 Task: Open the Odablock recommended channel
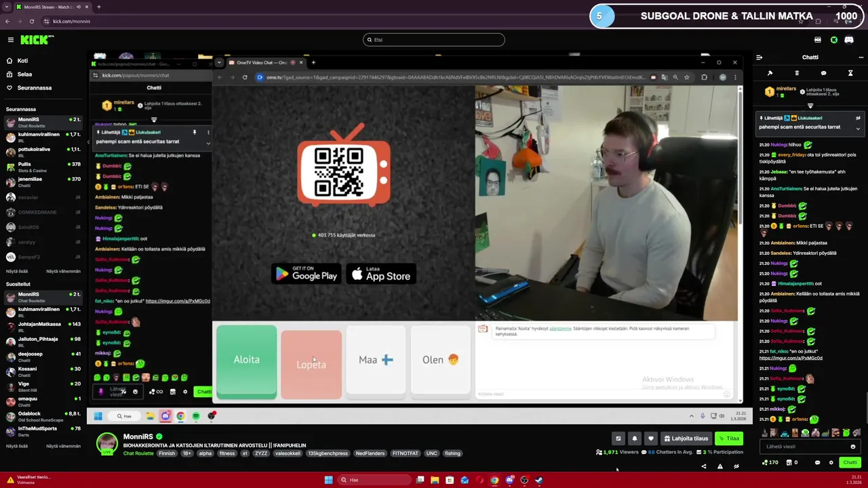pos(43,415)
